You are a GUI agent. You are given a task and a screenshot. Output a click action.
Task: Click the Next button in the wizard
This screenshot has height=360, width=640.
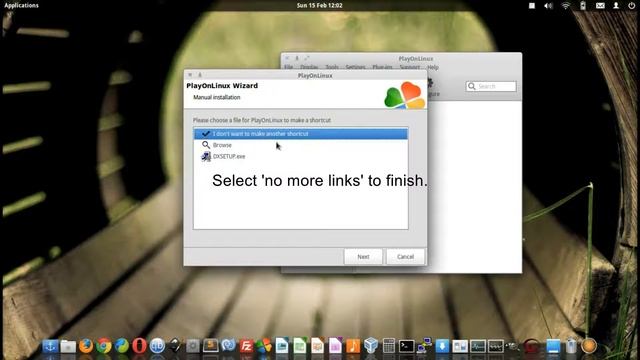coord(363,257)
